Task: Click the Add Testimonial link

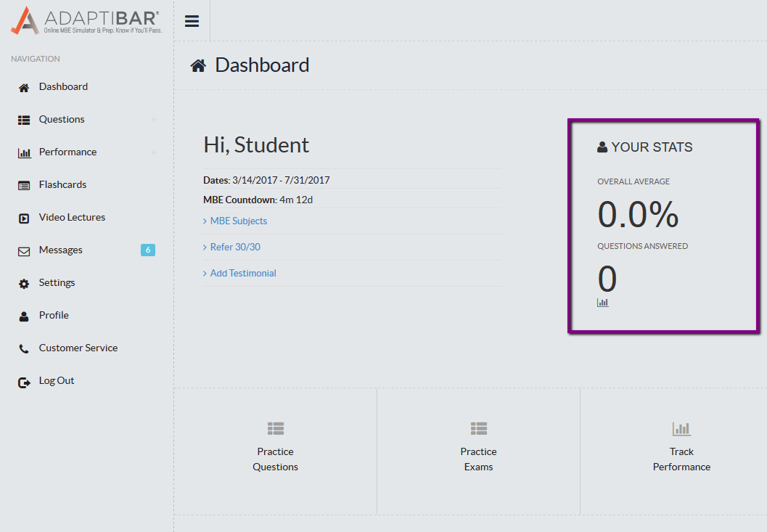Action: (243, 273)
